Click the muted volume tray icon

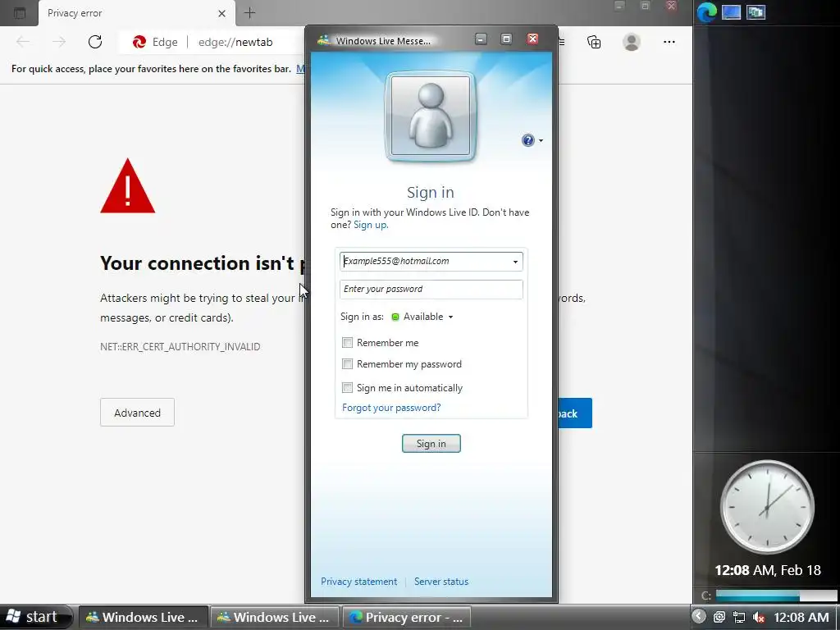click(x=759, y=617)
